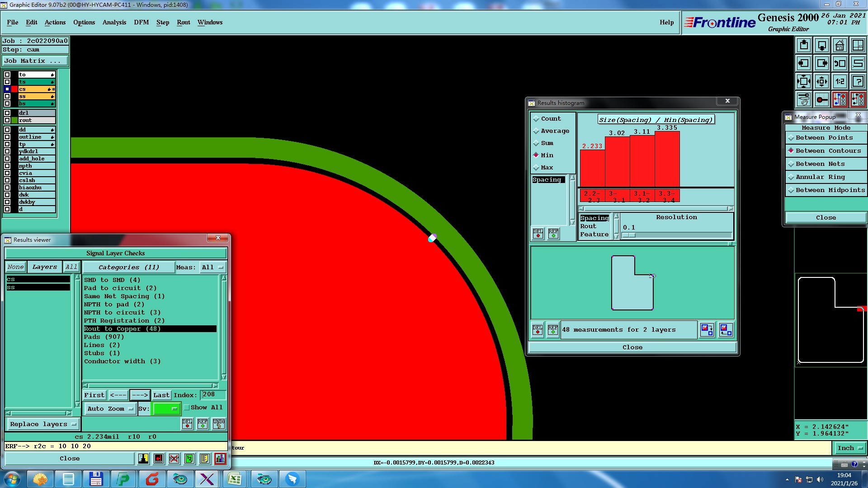Screen dimensions: 868x488
Task: Click the Last navigation button
Action: pyautogui.click(x=161, y=395)
